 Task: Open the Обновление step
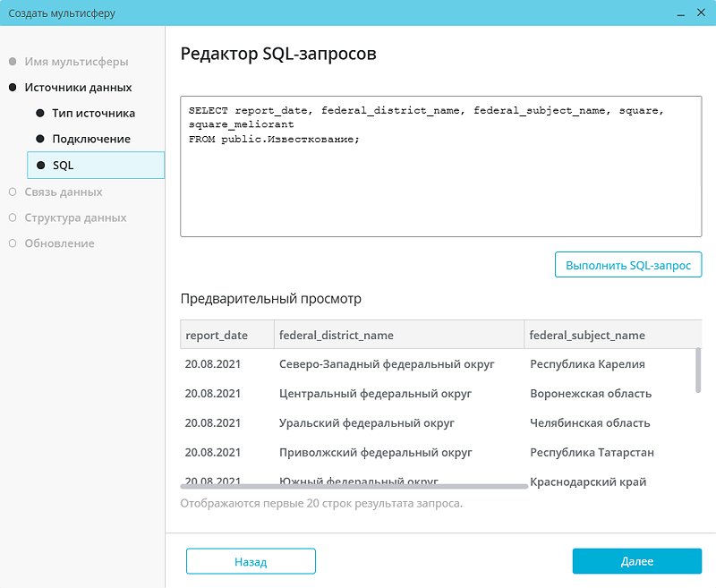(x=59, y=243)
